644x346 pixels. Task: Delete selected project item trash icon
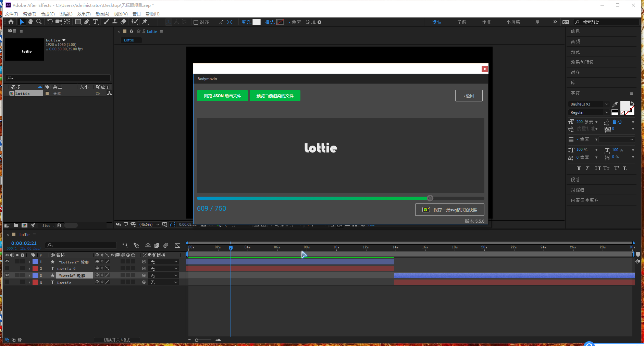tap(59, 225)
